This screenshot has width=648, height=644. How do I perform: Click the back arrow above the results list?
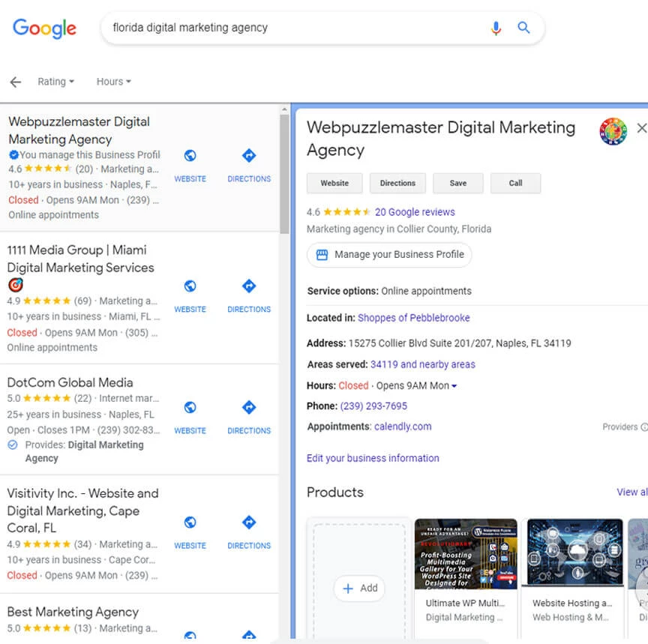pos(15,82)
